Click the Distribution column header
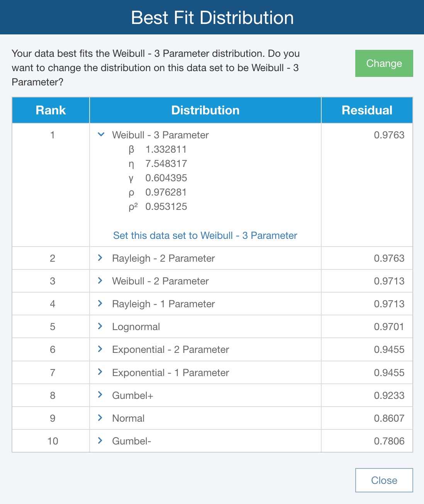 [205, 110]
